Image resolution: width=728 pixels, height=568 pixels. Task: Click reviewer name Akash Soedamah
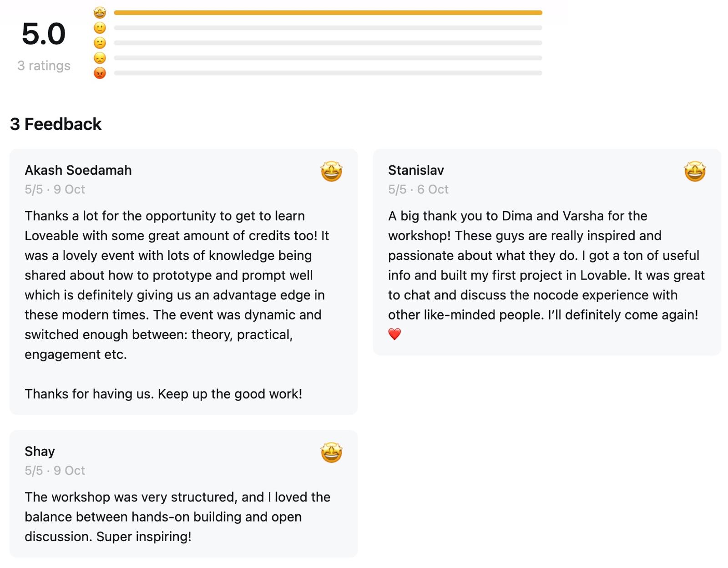[x=78, y=170]
